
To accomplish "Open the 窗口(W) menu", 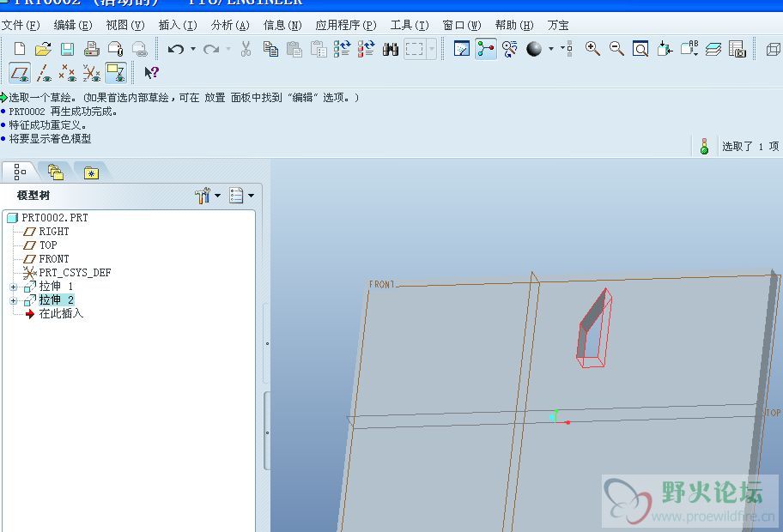I will pyautogui.click(x=462, y=25).
